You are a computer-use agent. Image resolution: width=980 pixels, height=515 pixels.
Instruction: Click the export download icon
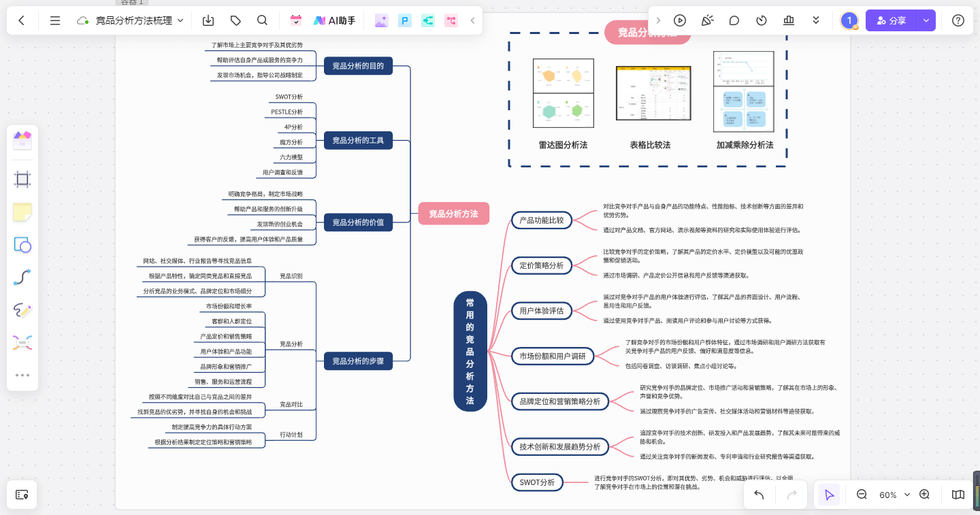tap(208, 20)
